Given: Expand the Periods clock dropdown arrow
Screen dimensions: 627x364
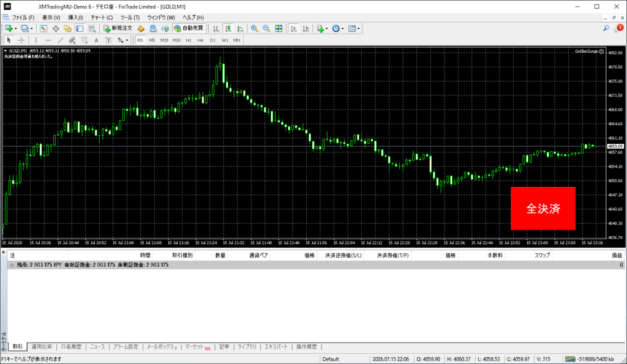Looking at the screenshot, I should tap(342, 29).
